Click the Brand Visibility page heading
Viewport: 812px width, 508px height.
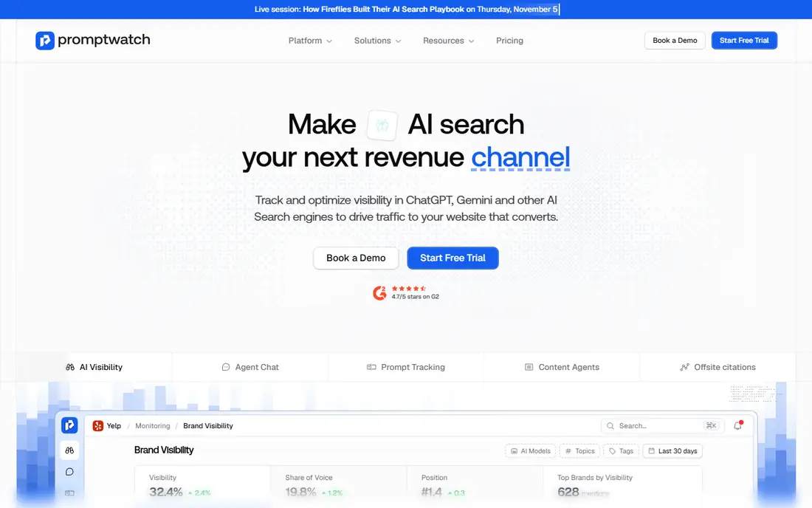pyautogui.click(x=164, y=450)
